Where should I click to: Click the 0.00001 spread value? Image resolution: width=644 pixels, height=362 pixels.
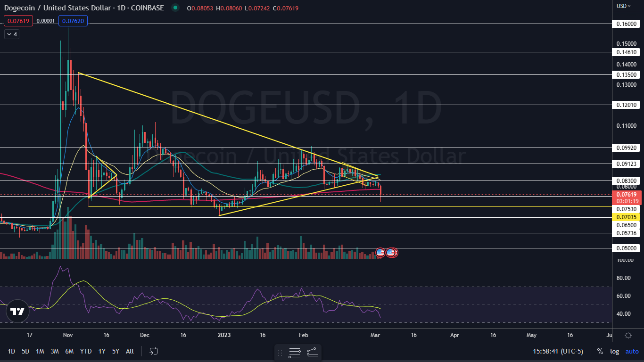pos(46,21)
